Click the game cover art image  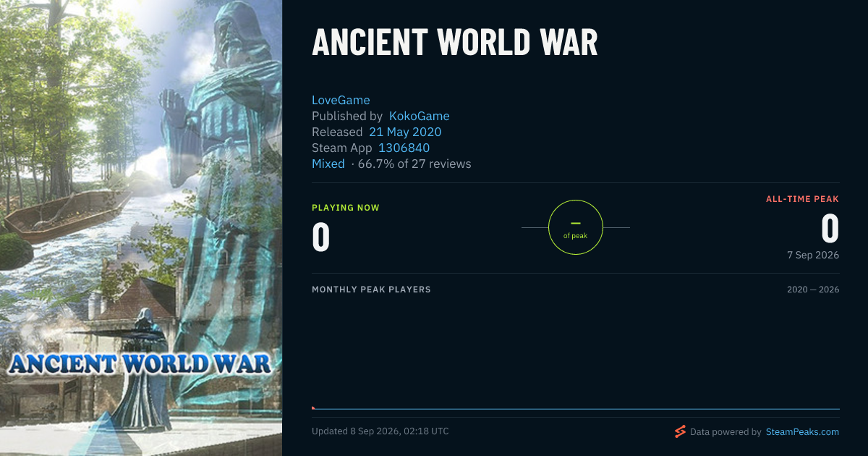(x=141, y=228)
